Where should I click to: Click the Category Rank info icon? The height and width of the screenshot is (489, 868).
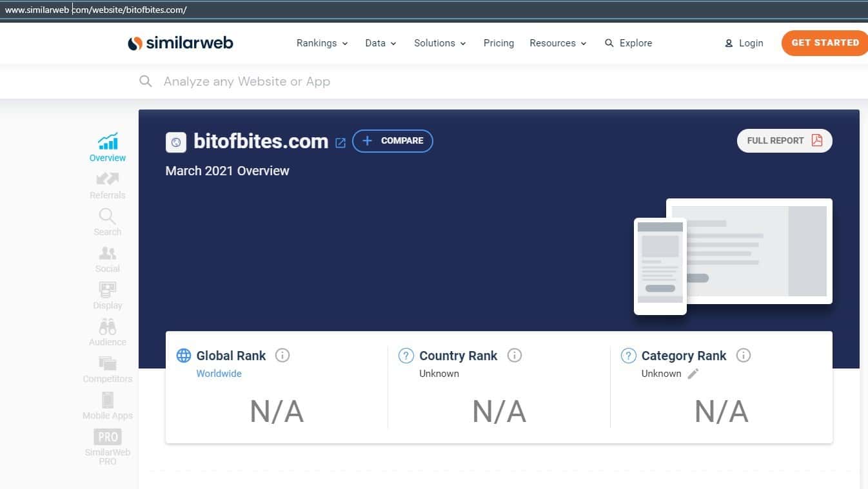point(744,355)
